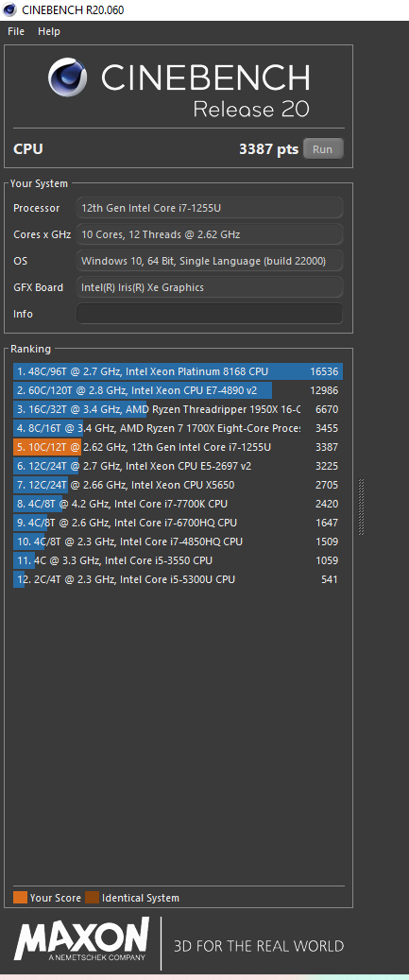Click the 3387 pts CPU score

268,149
